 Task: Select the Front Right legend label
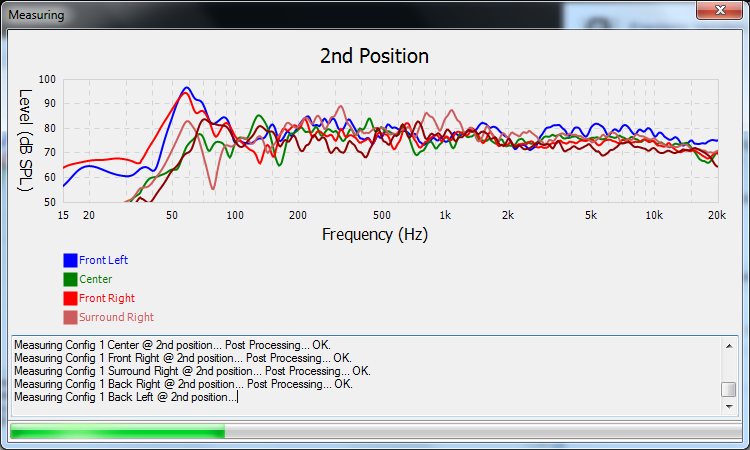coord(107,298)
